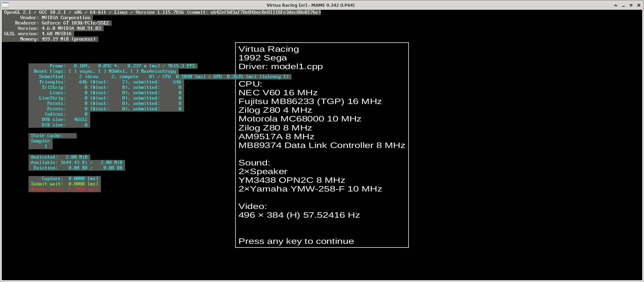Click the 'TriStrip:' row label
Screen dimensions: 644x282
(x=54, y=88)
